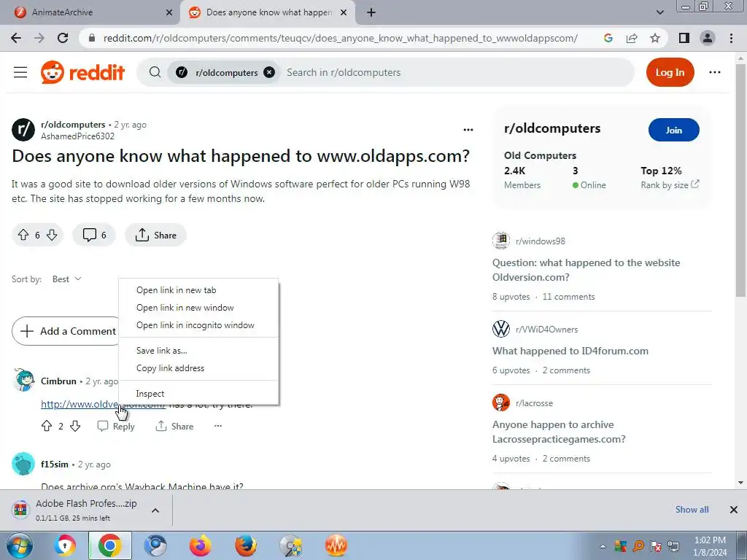The width and height of the screenshot is (747, 560).
Task: Open f15sim's user profile
Action: click(x=55, y=464)
